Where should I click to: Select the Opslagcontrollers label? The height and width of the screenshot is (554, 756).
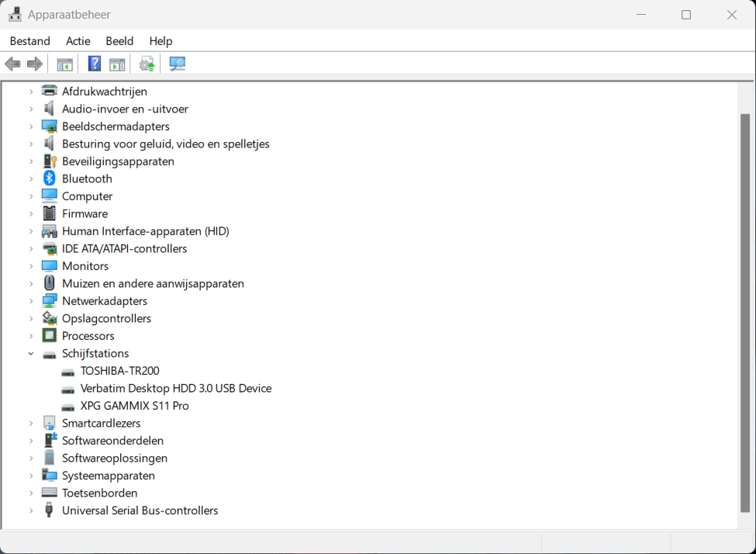coord(106,318)
